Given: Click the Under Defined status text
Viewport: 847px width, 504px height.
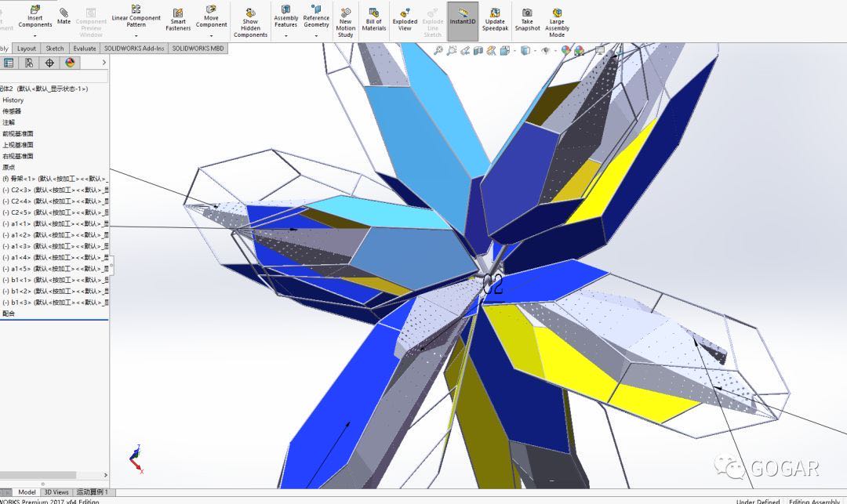Looking at the screenshot, I should coord(758,502).
